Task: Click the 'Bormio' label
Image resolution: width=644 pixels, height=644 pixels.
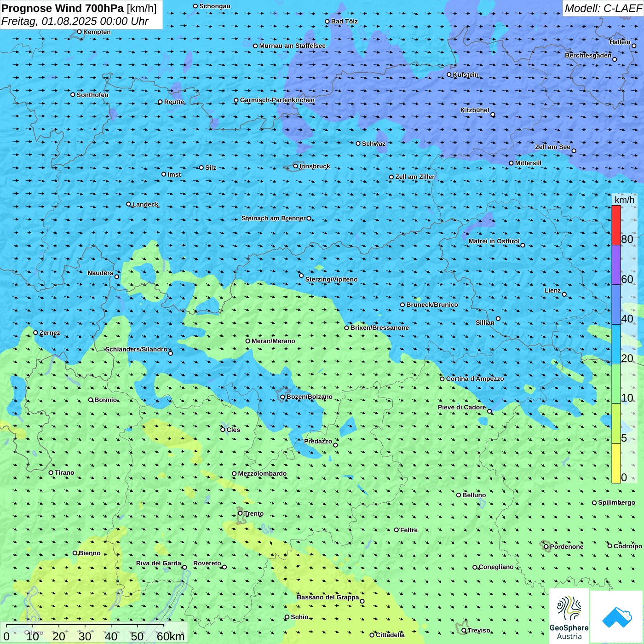Action: [106, 400]
